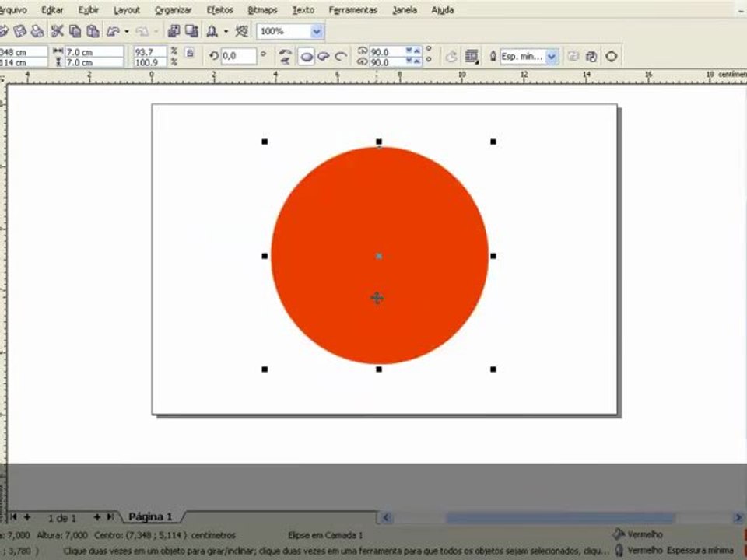
Task: Click the horizontal scale factor field 93.7
Action: (x=150, y=51)
